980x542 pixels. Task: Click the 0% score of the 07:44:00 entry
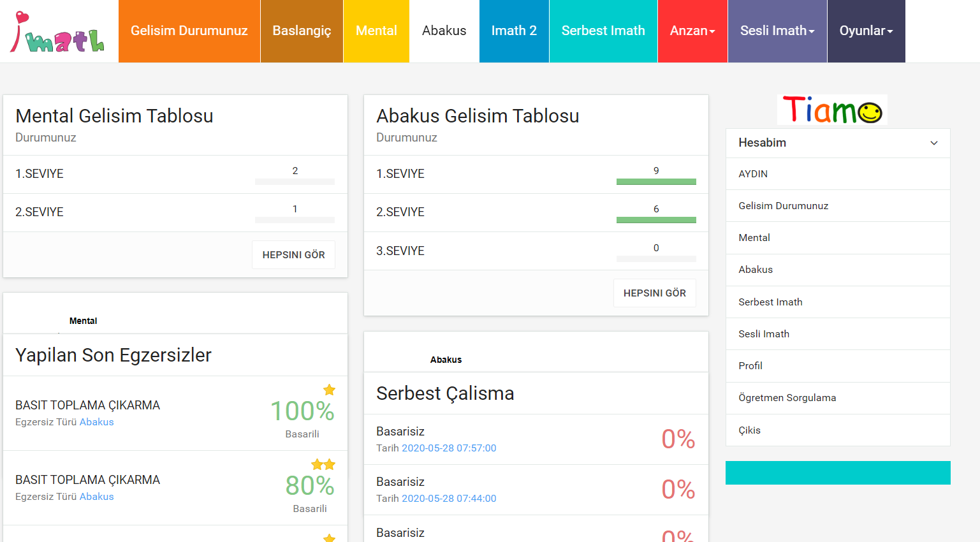(x=678, y=490)
